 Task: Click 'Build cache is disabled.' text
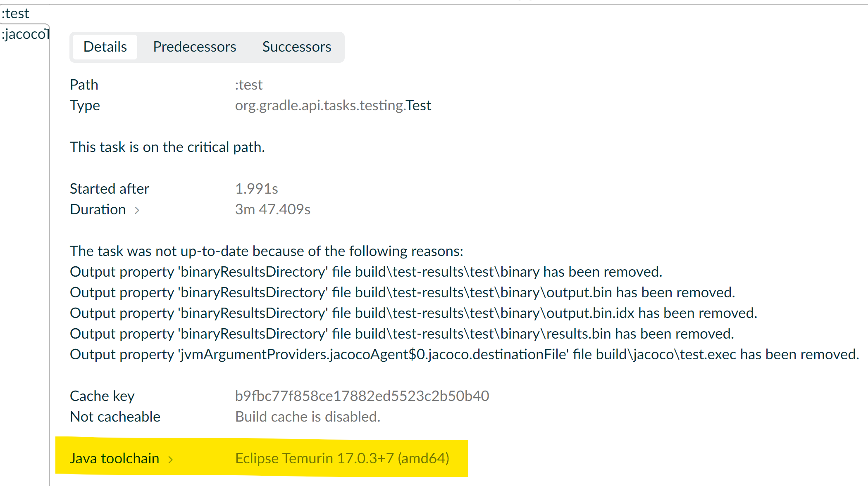[308, 417]
